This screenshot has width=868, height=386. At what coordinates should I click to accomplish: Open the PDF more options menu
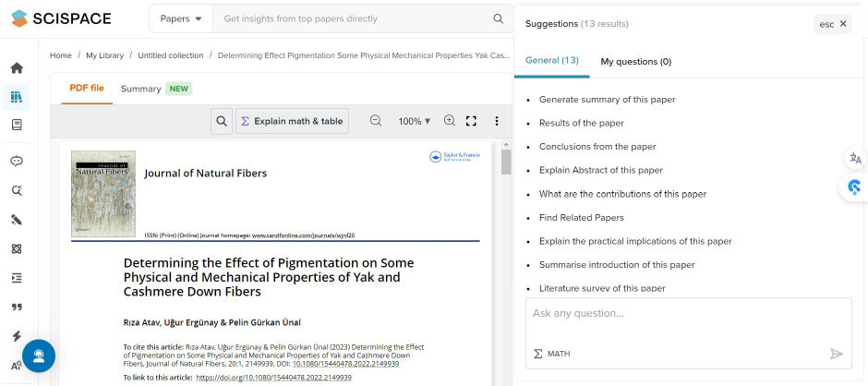[497, 121]
